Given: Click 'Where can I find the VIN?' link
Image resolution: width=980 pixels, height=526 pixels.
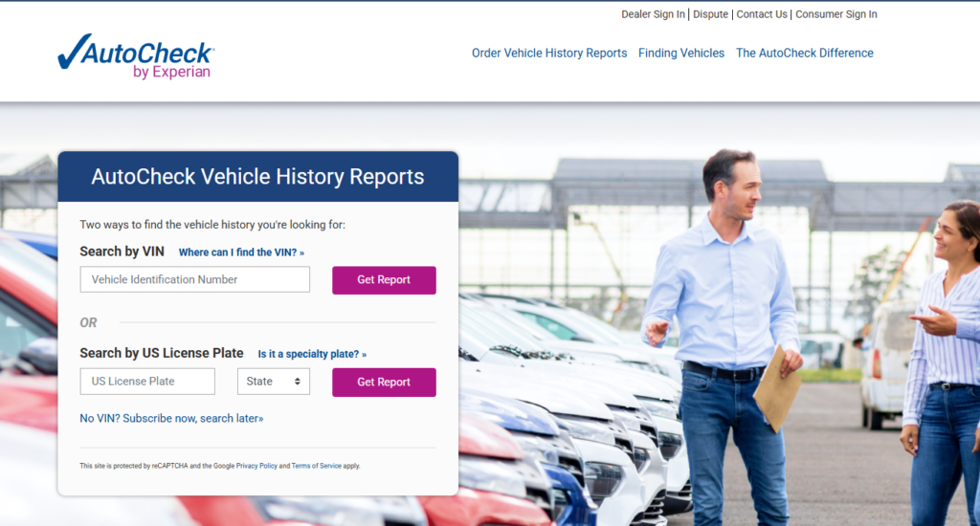Looking at the screenshot, I should pos(241,252).
